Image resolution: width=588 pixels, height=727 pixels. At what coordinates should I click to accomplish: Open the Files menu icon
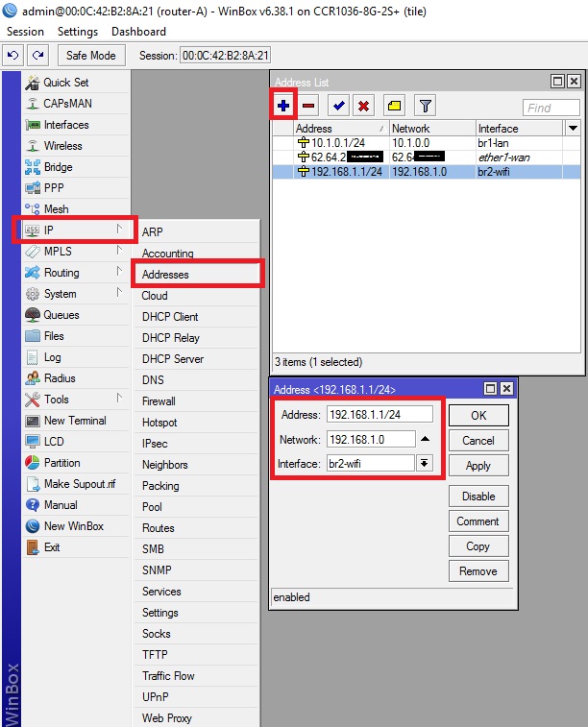(33, 336)
